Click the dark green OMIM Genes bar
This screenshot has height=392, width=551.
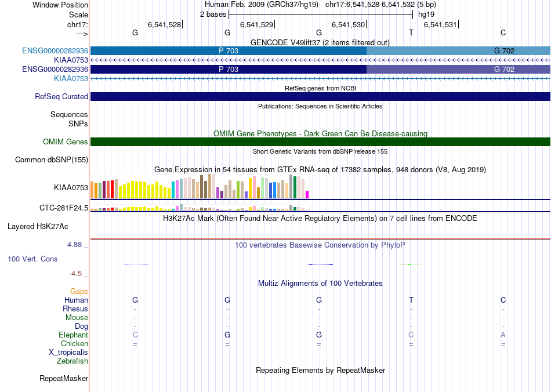point(321,141)
